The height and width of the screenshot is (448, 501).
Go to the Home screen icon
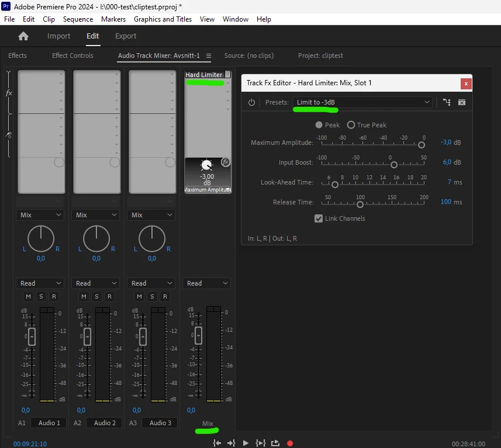click(23, 36)
